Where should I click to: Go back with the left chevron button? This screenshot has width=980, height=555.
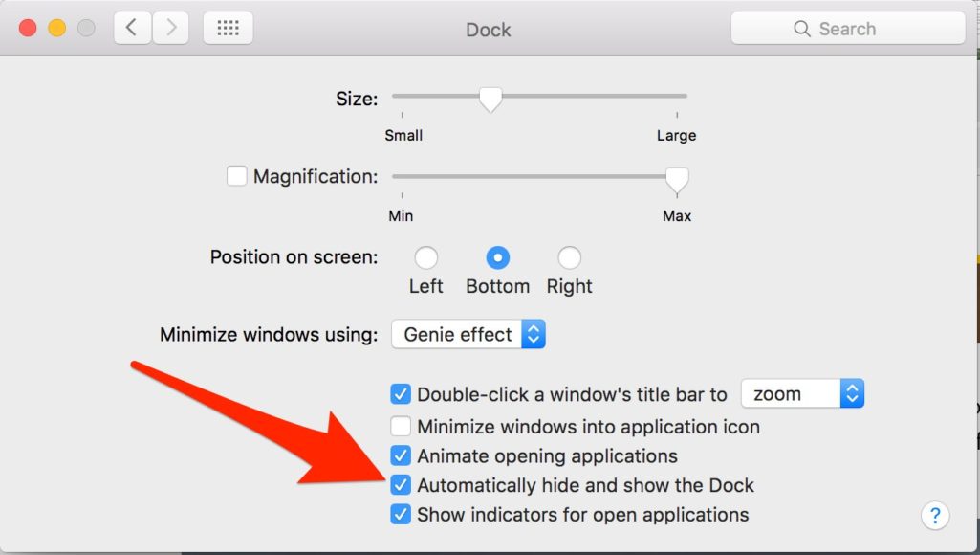133,28
